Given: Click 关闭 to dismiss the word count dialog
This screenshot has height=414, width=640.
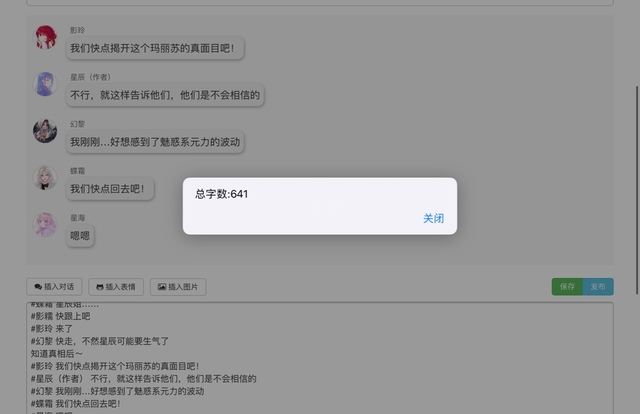Looking at the screenshot, I should tap(433, 218).
